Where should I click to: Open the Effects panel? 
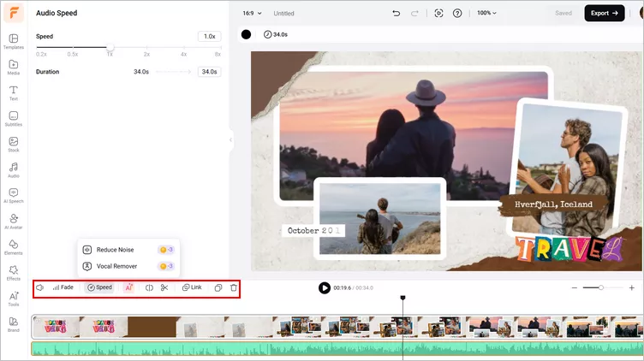click(14, 273)
